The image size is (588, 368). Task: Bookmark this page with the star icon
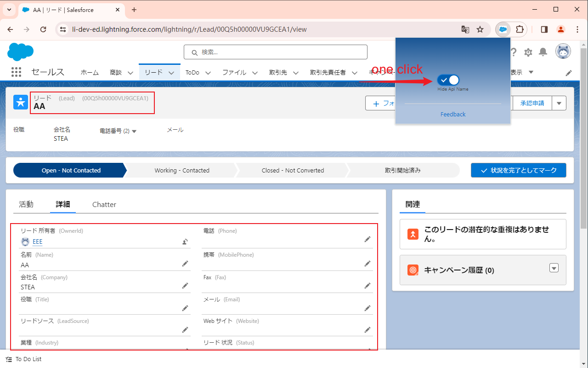pos(480,29)
